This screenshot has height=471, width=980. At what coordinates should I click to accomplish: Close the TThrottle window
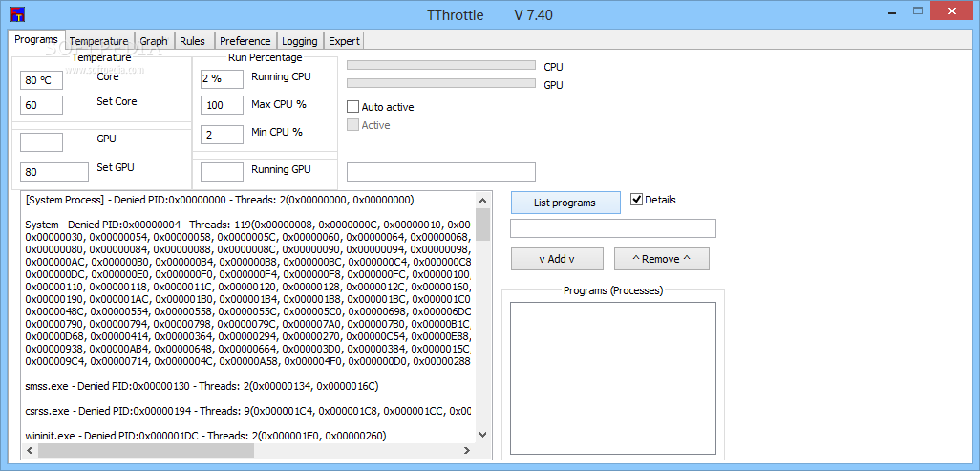(951, 11)
